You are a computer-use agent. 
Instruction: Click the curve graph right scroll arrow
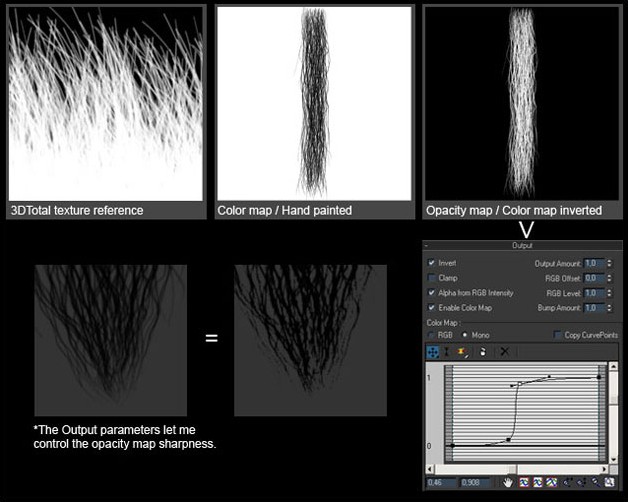[x=604, y=469]
